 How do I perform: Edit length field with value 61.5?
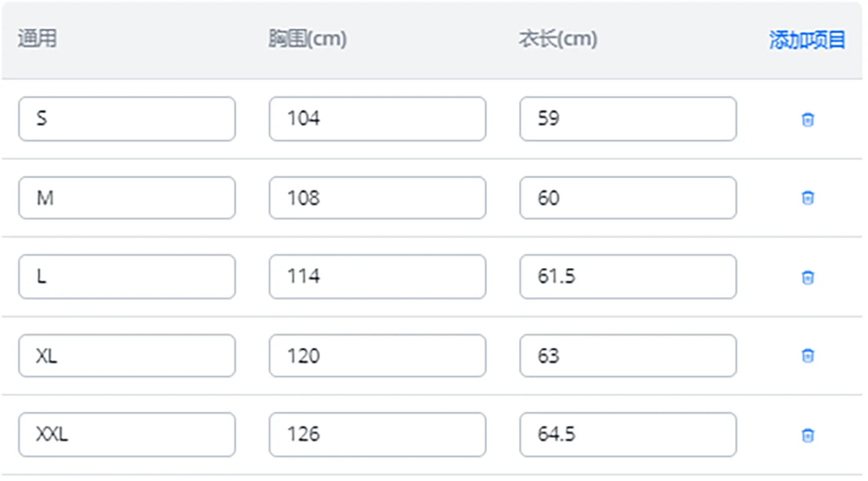click(628, 277)
